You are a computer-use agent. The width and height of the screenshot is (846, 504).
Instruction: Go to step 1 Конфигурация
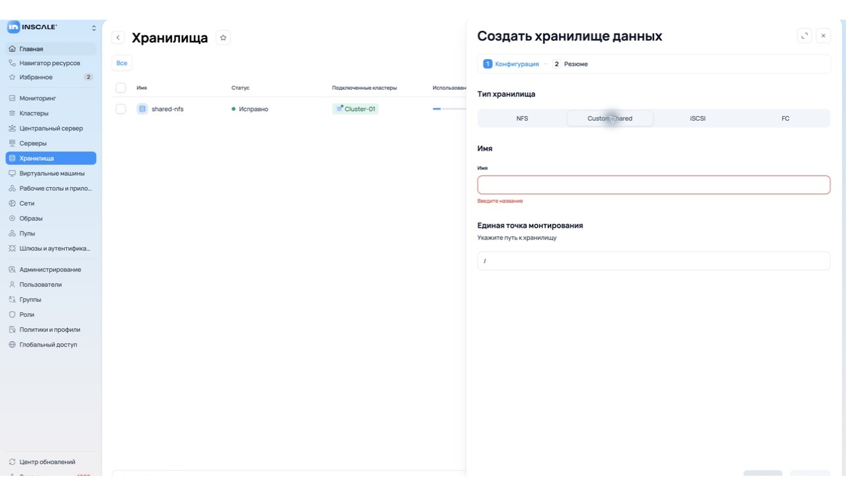point(511,64)
